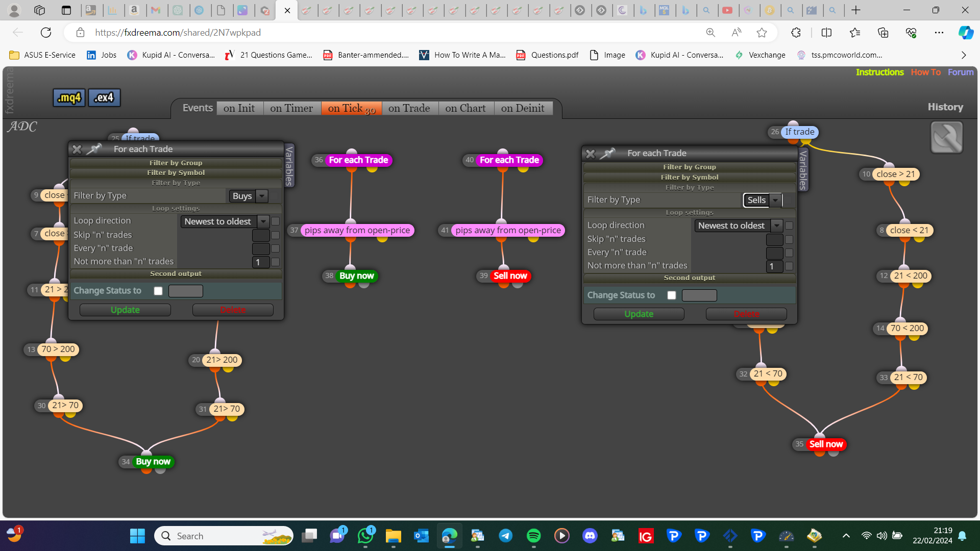980x551 pixels.
Task: Open Discord from the taskbar
Action: pyautogui.click(x=590, y=536)
